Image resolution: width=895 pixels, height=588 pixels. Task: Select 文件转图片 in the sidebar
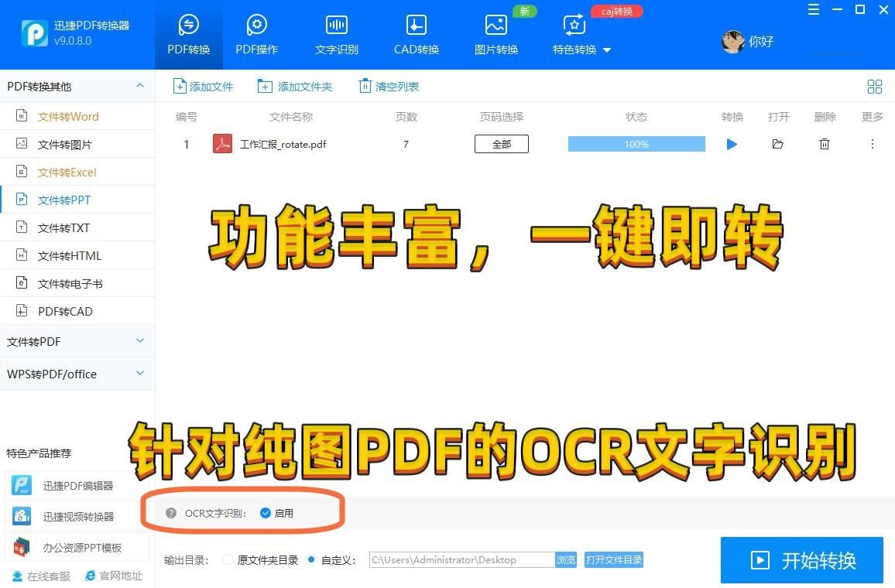[x=77, y=144]
